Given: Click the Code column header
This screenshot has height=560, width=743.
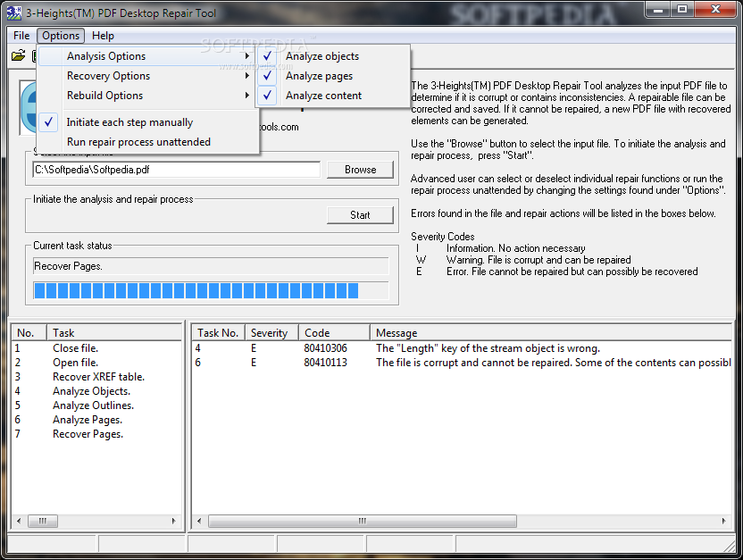Looking at the screenshot, I should click(x=334, y=333).
